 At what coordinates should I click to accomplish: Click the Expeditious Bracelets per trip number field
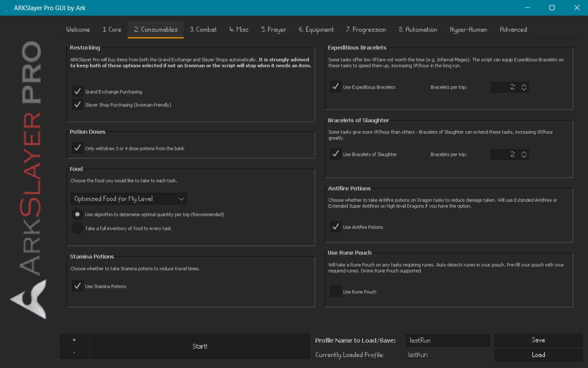click(x=504, y=87)
